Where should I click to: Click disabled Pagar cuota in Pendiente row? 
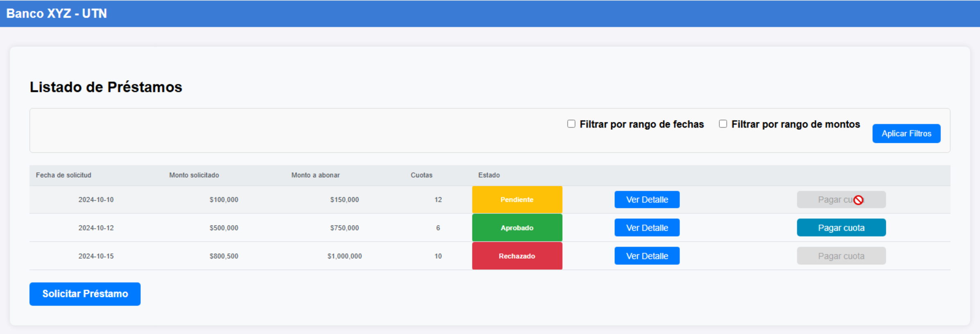pos(841,200)
